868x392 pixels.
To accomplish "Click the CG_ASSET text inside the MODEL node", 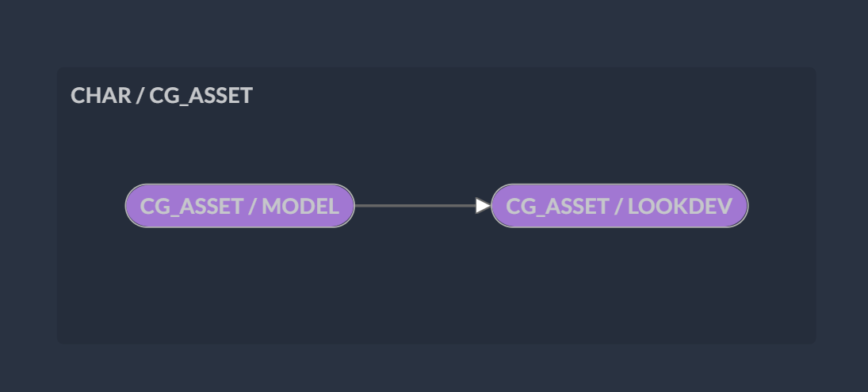I will click(x=190, y=206).
